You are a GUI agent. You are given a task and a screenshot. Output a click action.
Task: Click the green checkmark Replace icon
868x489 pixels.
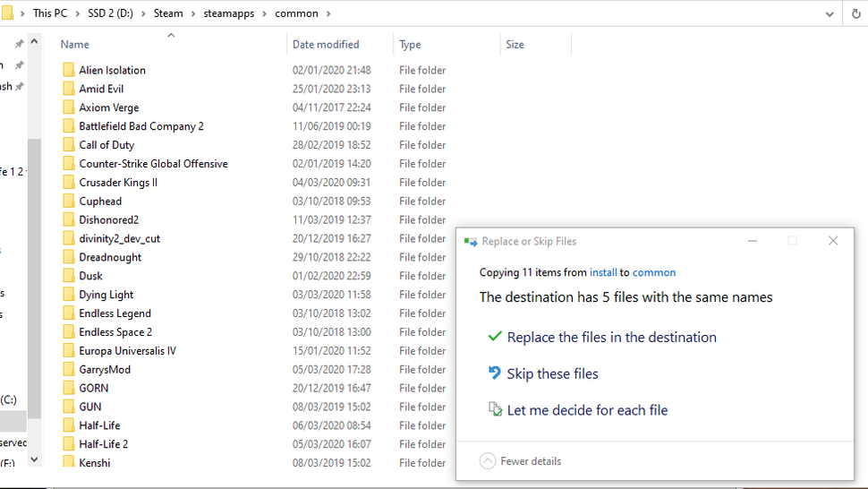[494, 337]
